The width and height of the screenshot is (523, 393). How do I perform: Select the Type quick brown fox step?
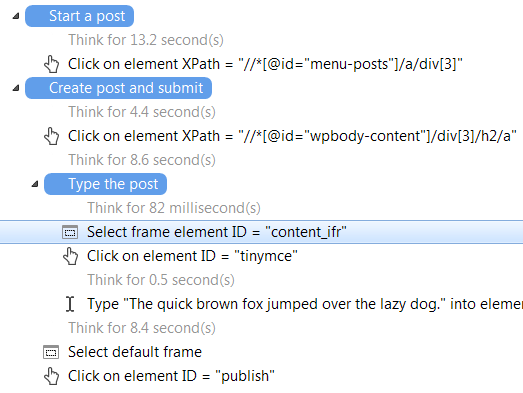click(x=305, y=304)
